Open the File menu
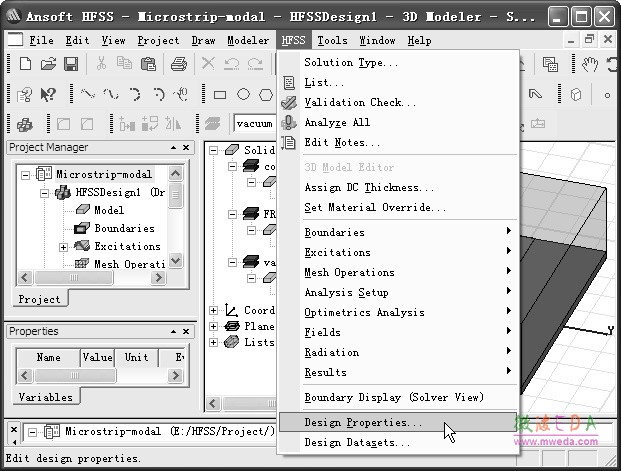Viewport: 621px width, 471px height. (42, 40)
